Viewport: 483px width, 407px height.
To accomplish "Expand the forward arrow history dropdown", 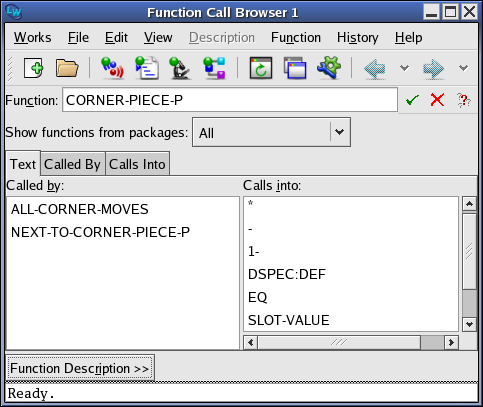I will point(463,68).
